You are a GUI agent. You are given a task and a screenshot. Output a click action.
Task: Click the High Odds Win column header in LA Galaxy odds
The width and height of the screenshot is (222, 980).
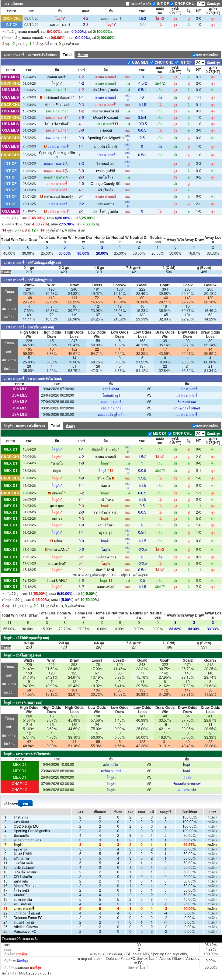tap(29, 334)
